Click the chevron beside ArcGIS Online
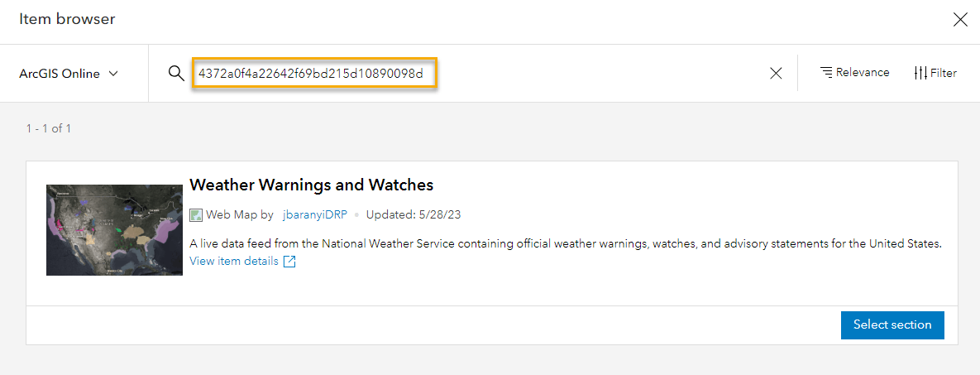This screenshot has width=980, height=375. (x=113, y=74)
